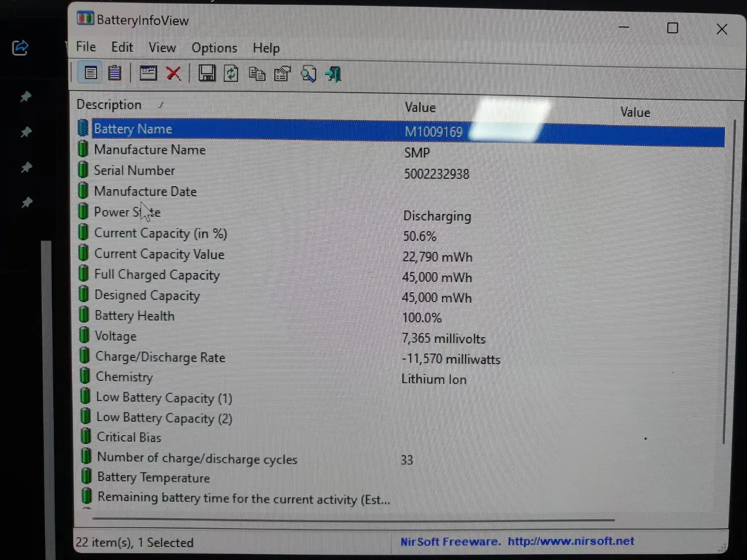Click the window-style toolbar icon left of the red X
The image size is (747, 560).
pyautogui.click(x=148, y=73)
